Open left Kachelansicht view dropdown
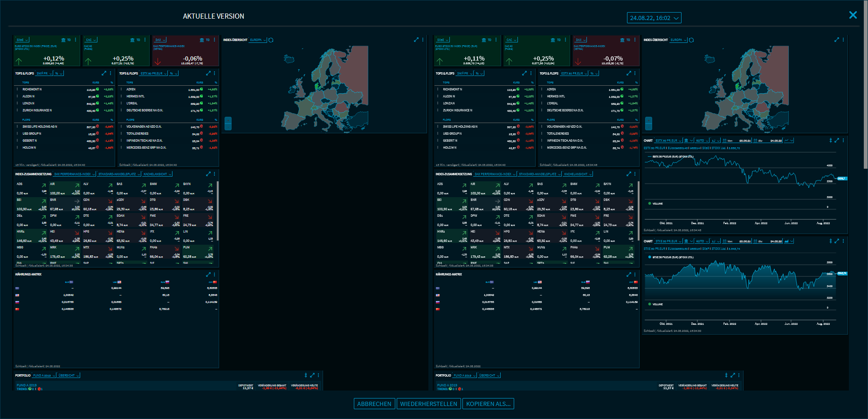Screen dimensions: 868x419 (157, 174)
